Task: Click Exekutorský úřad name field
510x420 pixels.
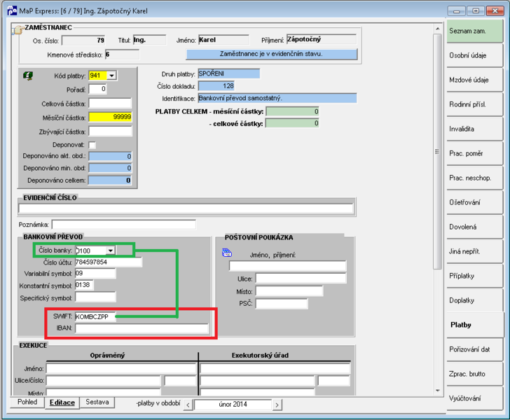Action: click(x=275, y=369)
